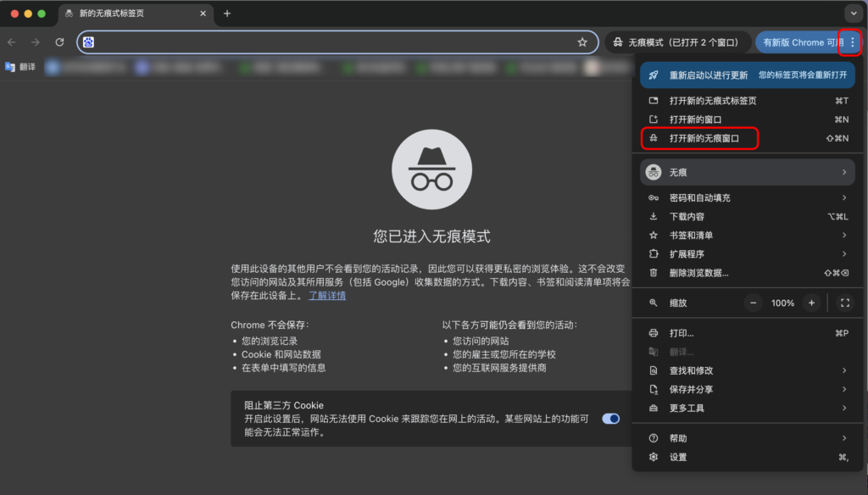
Task: Click the forward navigation arrow
Action: (36, 42)
